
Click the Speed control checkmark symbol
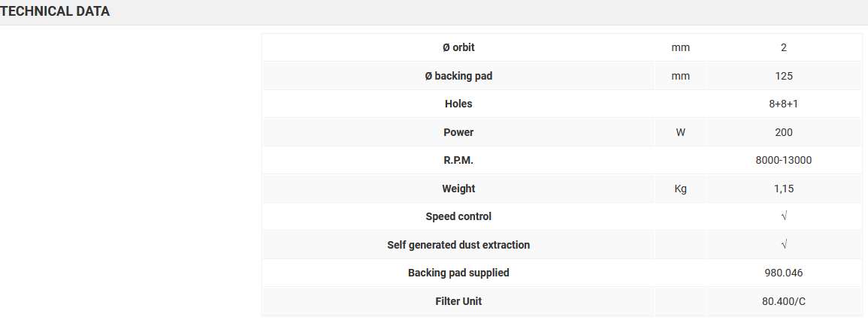(784, 216)
